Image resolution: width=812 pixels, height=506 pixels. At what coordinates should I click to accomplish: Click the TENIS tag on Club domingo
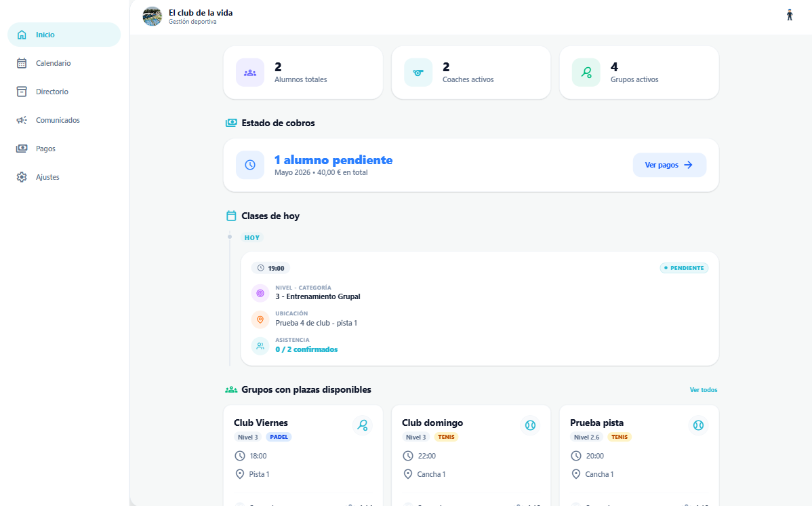(x=447, y=437)
